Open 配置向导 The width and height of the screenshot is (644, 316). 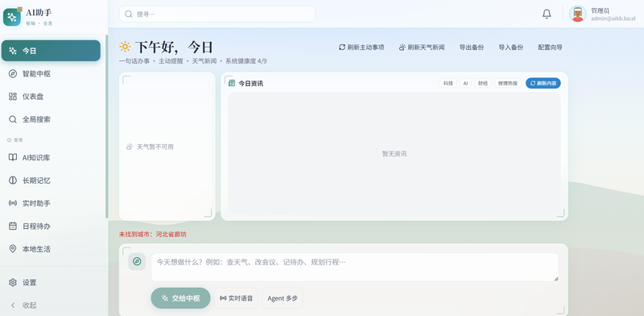pyautogui.click(x=551, y=48)
